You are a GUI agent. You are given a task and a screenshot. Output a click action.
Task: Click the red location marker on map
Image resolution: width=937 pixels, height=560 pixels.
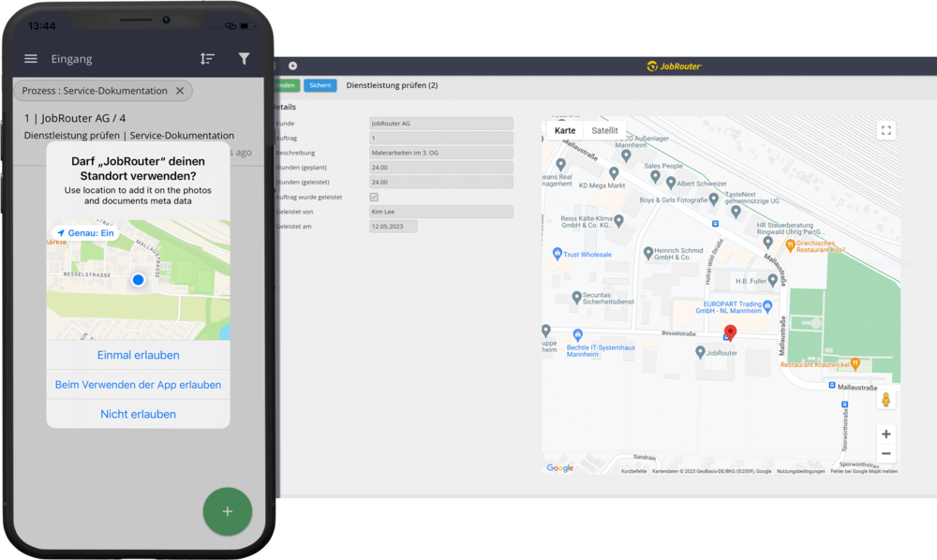730,332
